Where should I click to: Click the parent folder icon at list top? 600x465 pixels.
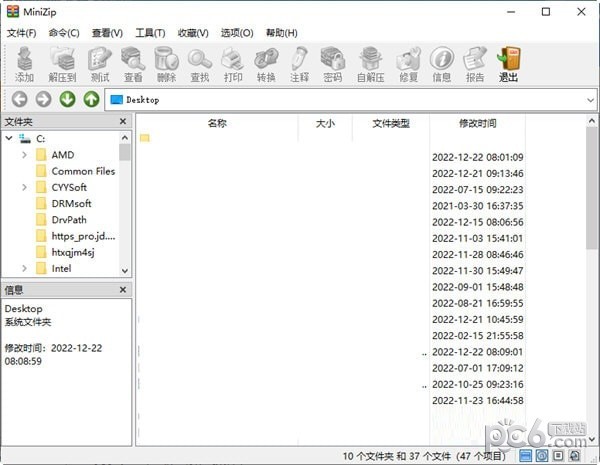tap(145, 138)
